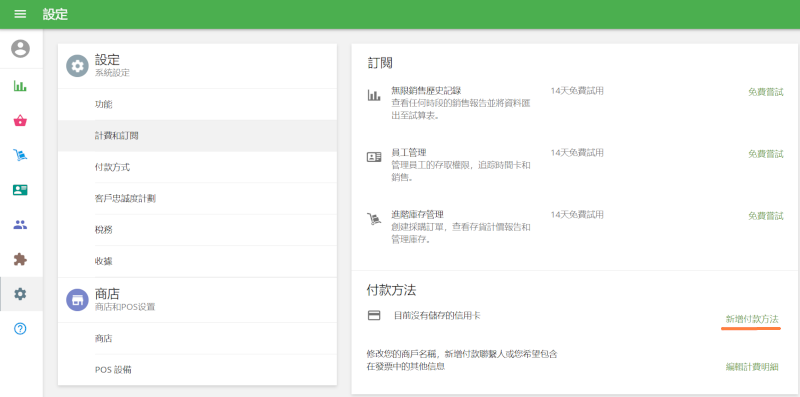
Task: Click 14天免費試用 text for 無限銷售歷史記錄
Action: [577, 91]
